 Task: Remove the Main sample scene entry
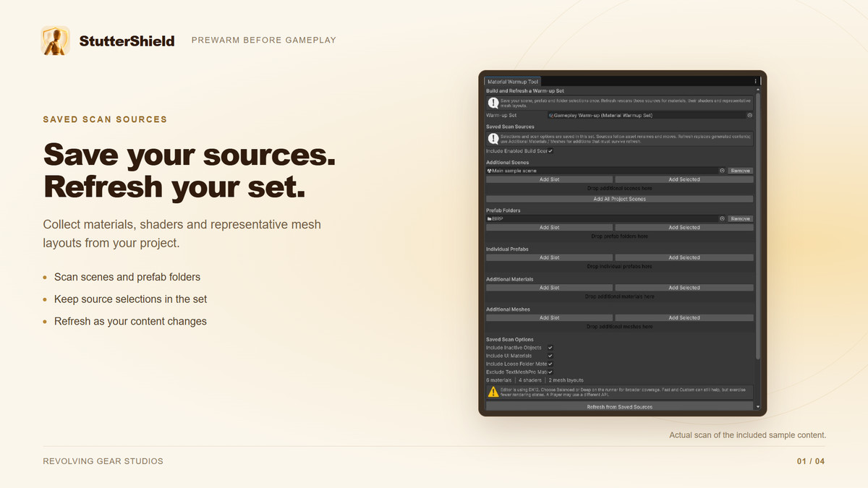click(x=740, y=171)
